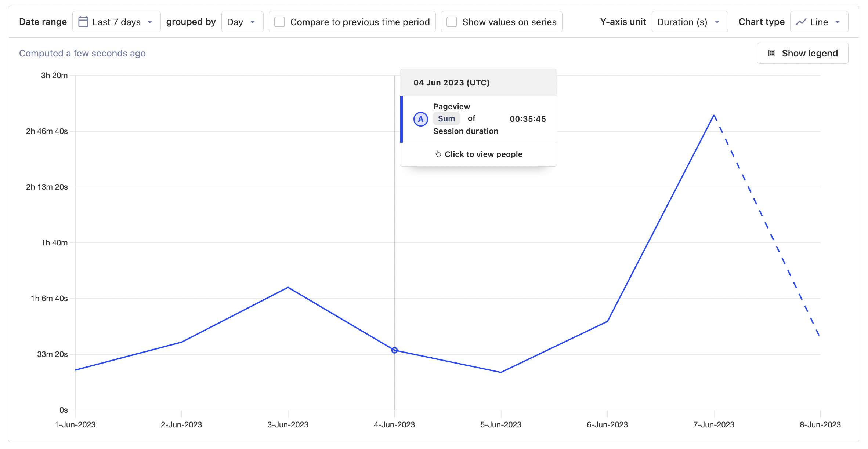Expand the Chart type Line dropdown
Viewport: 868px width, 449px height.
[x=819, y=22]
